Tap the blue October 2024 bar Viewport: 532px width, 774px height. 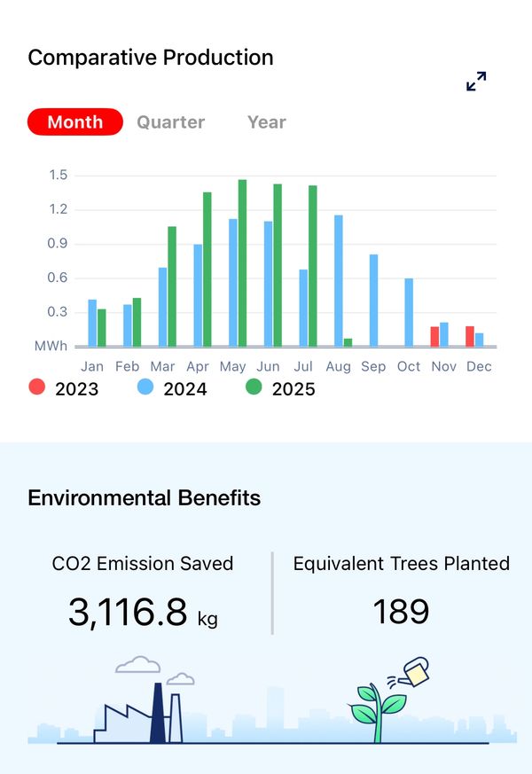[409, 313]
